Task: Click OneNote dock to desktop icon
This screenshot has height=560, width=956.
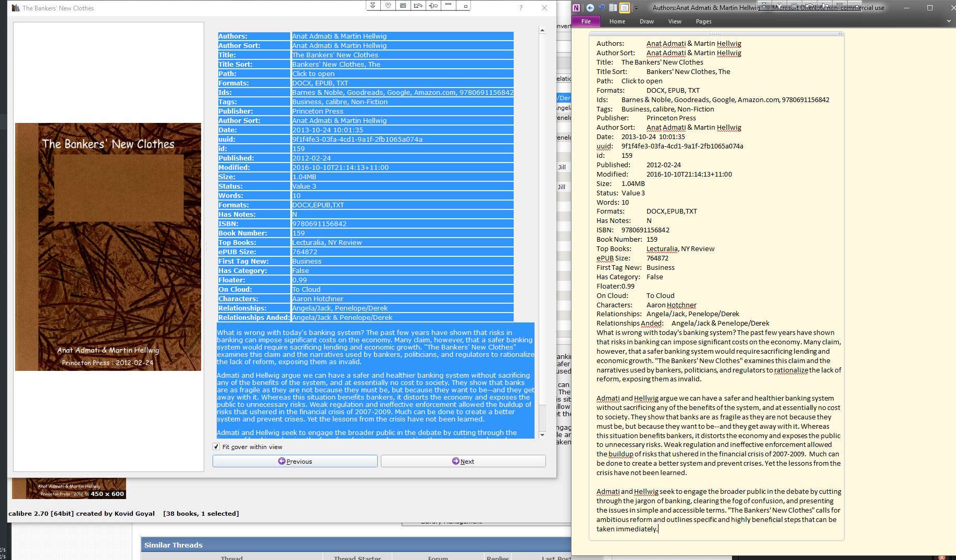Action: point(613,7)
